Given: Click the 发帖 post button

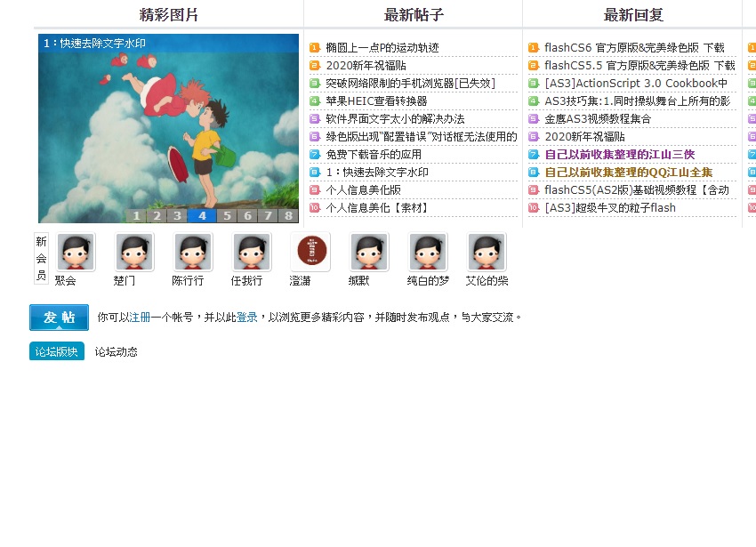Looking at the screenshot, I should pos(59,318).
